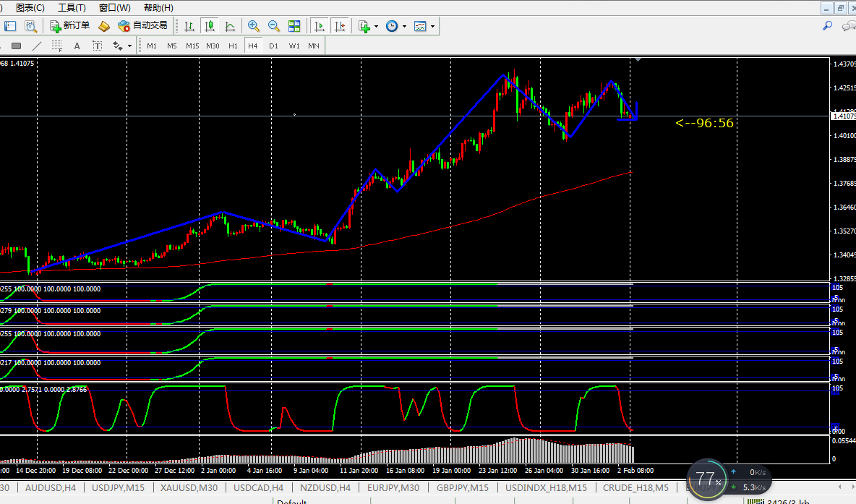Screen dimensions: 856x504
Task: Click the 77% memory monitor circle
Action: coord(708,479)
